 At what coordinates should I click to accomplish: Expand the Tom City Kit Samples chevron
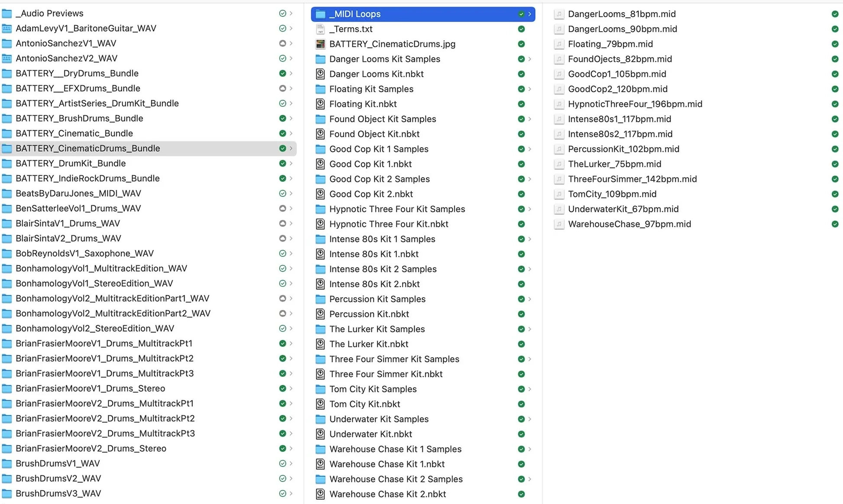[529, 389]
